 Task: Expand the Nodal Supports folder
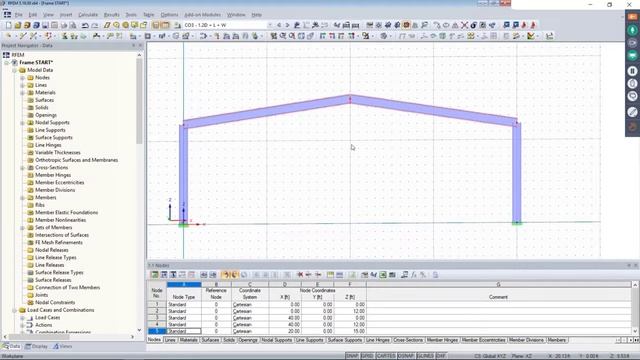coord(23,122)
